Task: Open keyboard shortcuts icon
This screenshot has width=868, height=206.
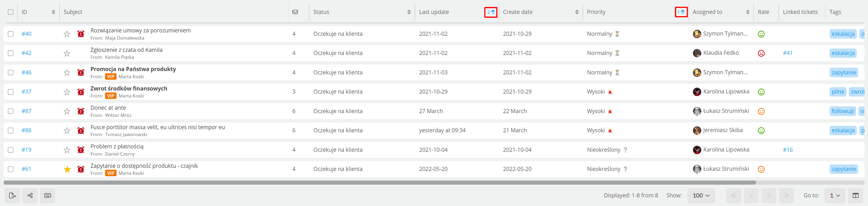Action: (48, 195)
